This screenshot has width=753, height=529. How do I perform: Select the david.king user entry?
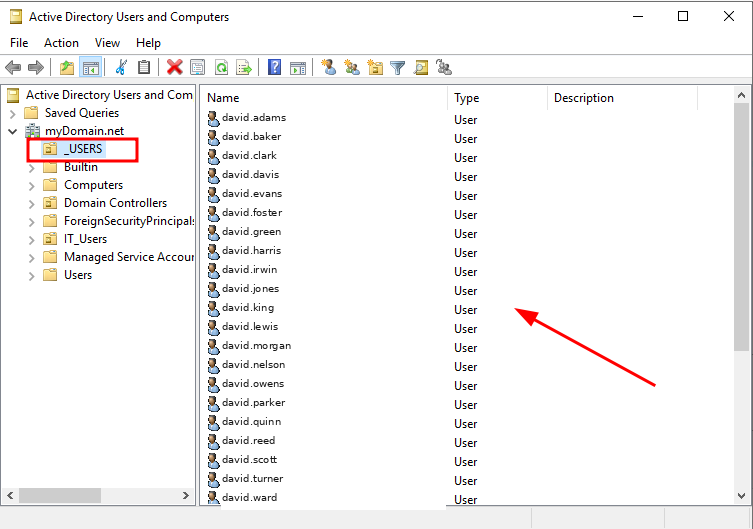click(248, 308)
